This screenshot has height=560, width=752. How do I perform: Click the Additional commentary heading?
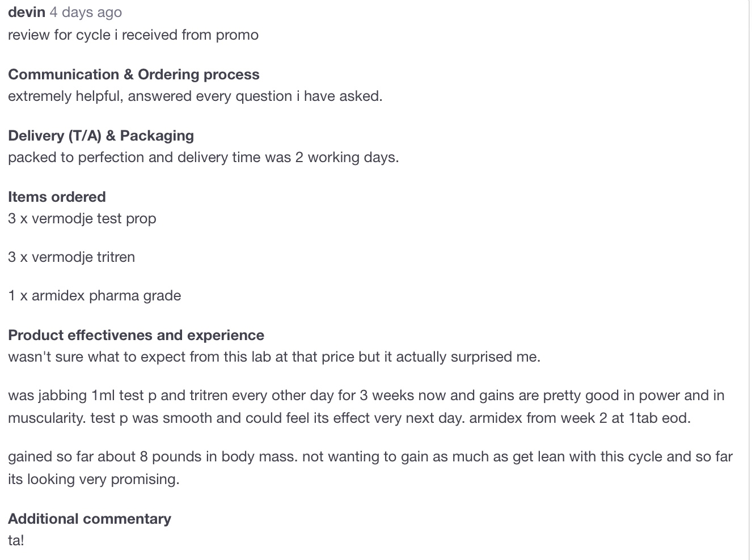[90, 519]
